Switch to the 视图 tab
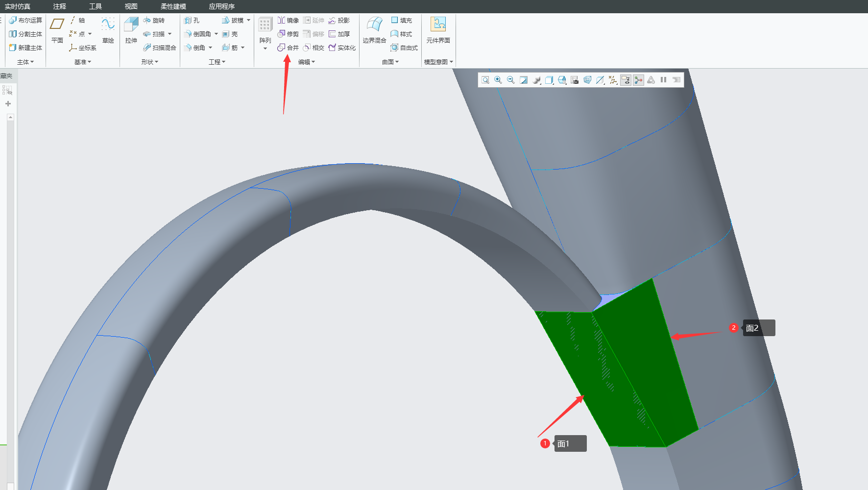 131,6
